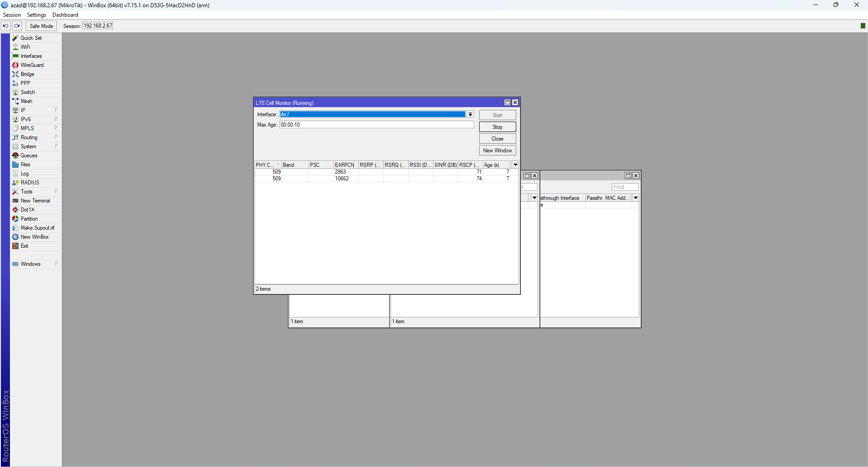868x467 pixels.
Task: Click the Find field in background window
Action: (625, 187)
